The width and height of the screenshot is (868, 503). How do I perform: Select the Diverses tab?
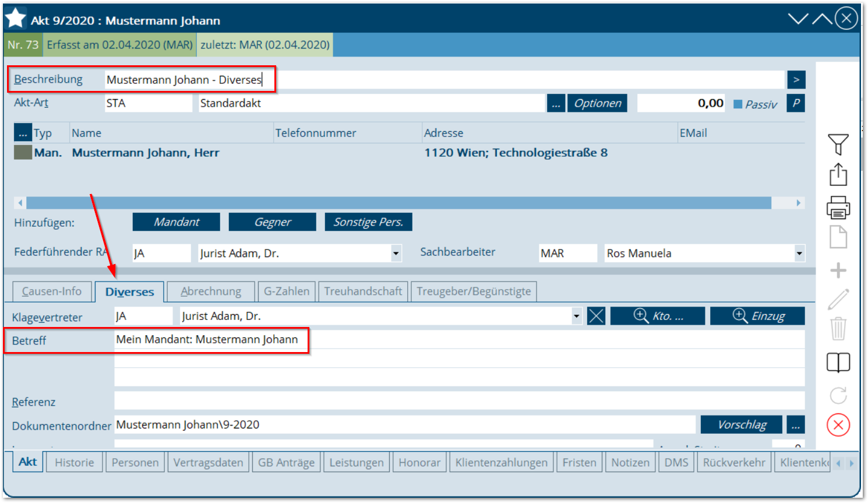tap(129, 292)
